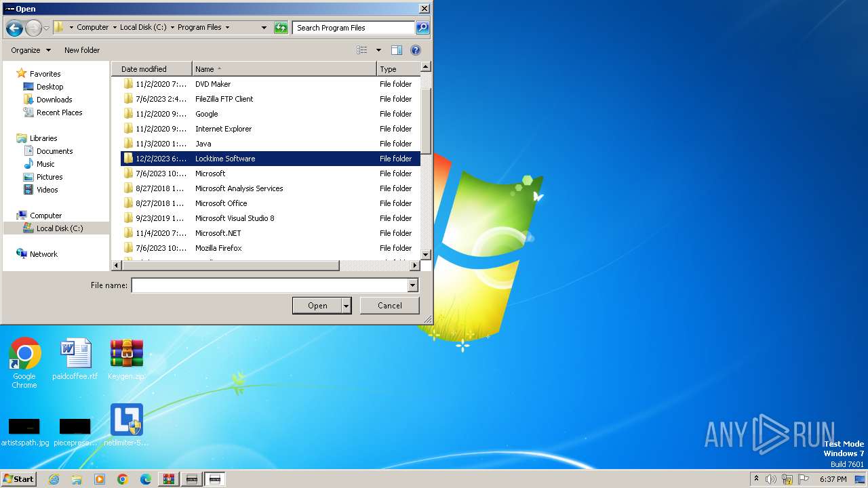
Task: Click the Action Center flag icon
Action: tap(804, 479)
